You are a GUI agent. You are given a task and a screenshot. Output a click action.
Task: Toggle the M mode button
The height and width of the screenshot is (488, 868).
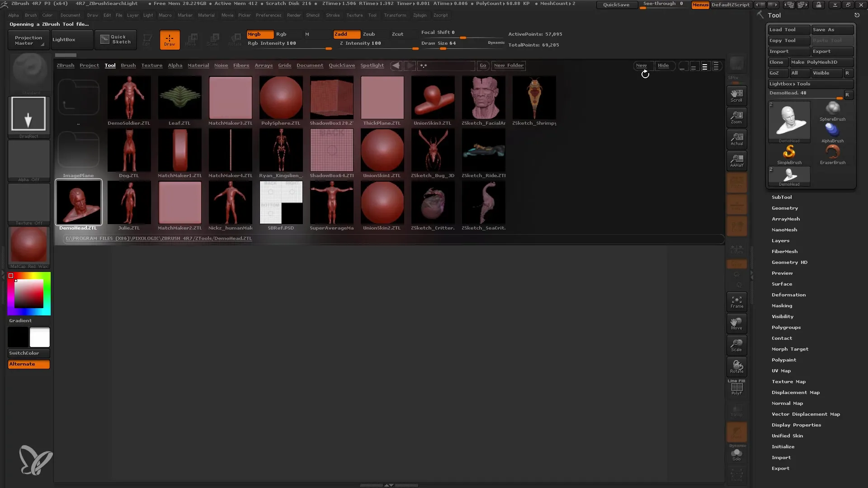coord(308,34)
